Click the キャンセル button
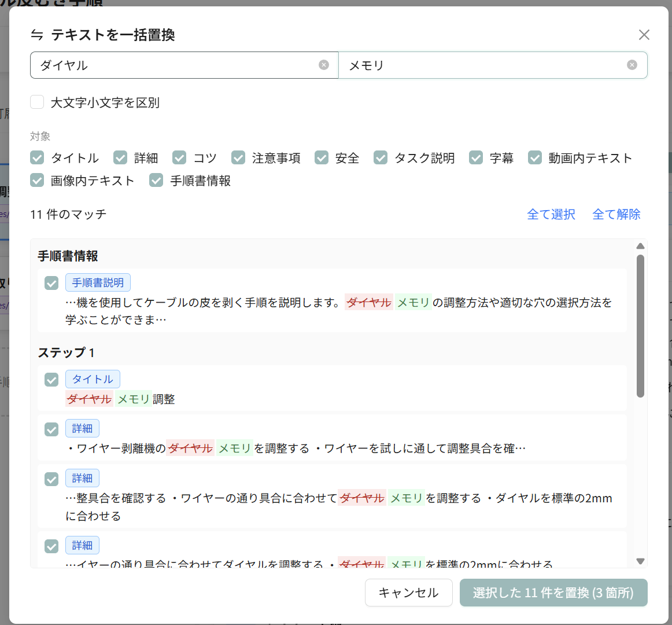672x625 pixels. point(408,593)
